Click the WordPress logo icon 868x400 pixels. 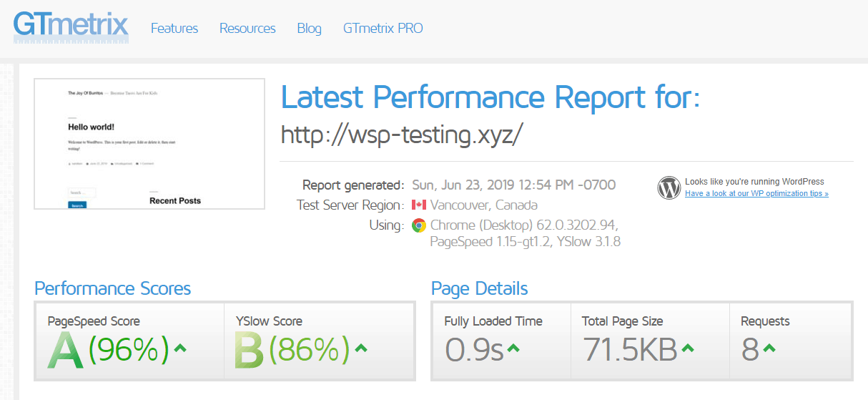point(669,187)
